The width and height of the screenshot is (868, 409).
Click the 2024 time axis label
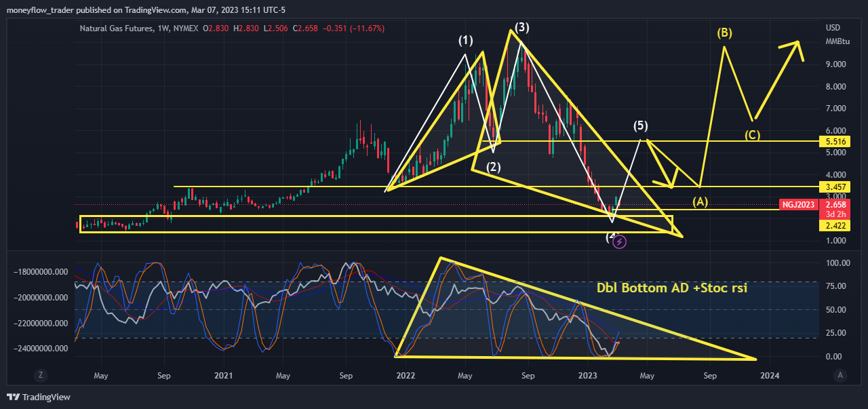tap(770, 375)
